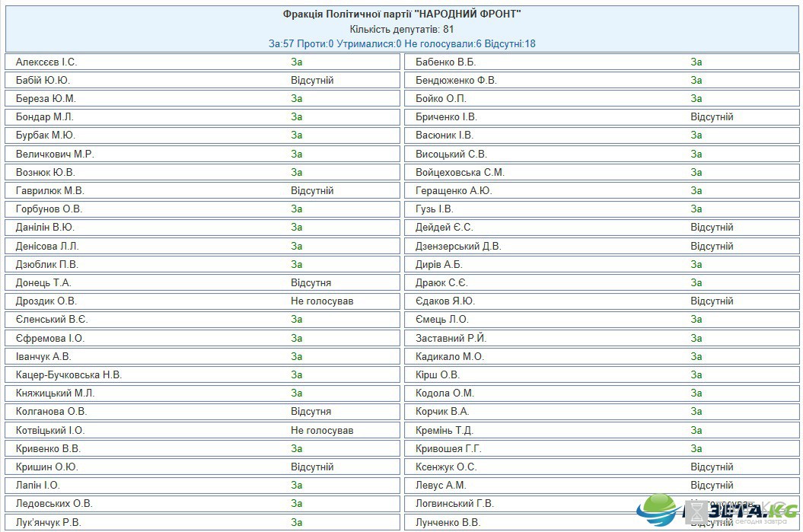803x532 pixels.
Task: Click the name Котвіцький І.О.
Action: 50,431
